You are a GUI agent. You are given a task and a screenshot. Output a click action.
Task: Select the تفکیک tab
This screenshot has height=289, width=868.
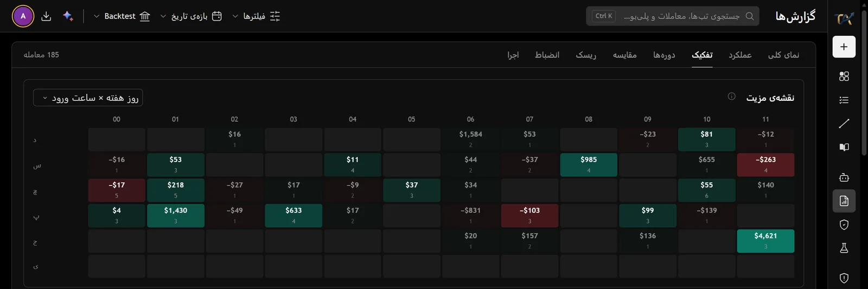[x=702, y=55]
